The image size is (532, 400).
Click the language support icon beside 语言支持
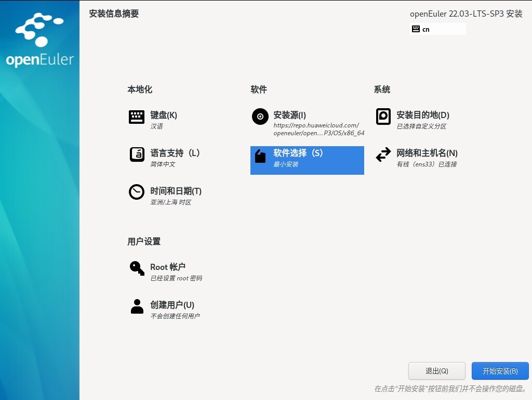(x=137, y=155)
